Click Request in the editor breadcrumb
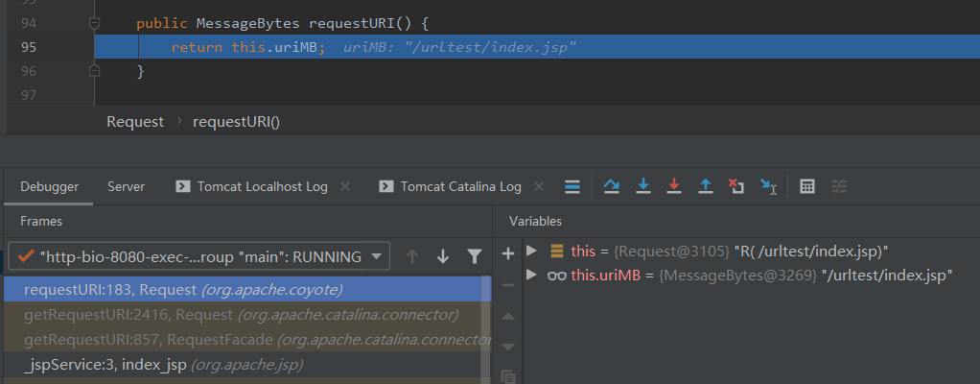Viewport: 980px width, 384px height. [135, 122]
